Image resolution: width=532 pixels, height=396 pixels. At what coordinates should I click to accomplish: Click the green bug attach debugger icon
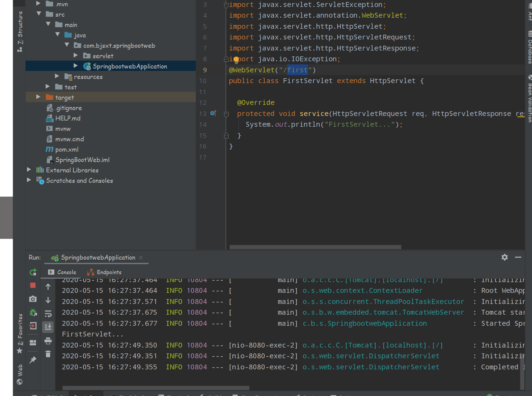[33, 313]
